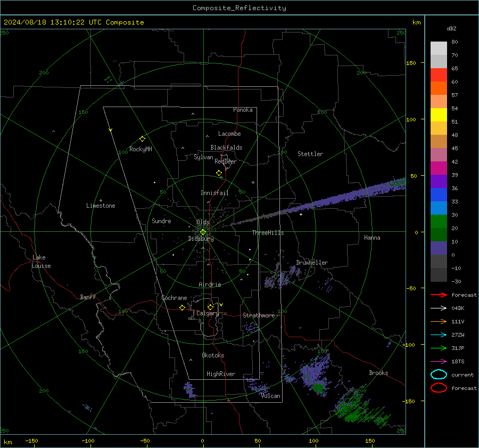Click the Vulcan town label
The height and width of the screenshot is (448, 479).
click(x=270, y=396)
